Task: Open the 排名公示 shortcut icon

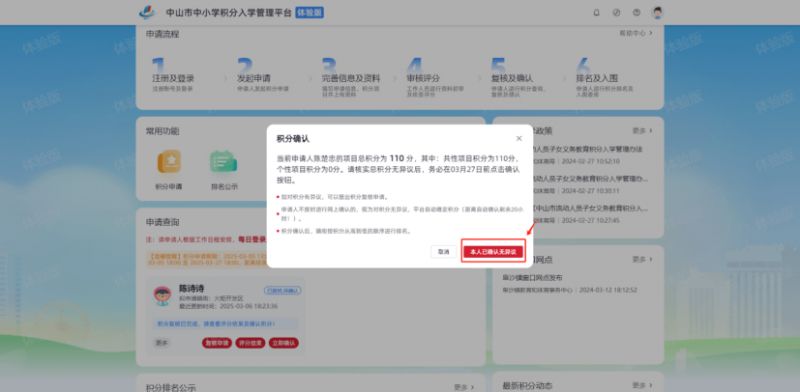Action: [x=224, y=162]
